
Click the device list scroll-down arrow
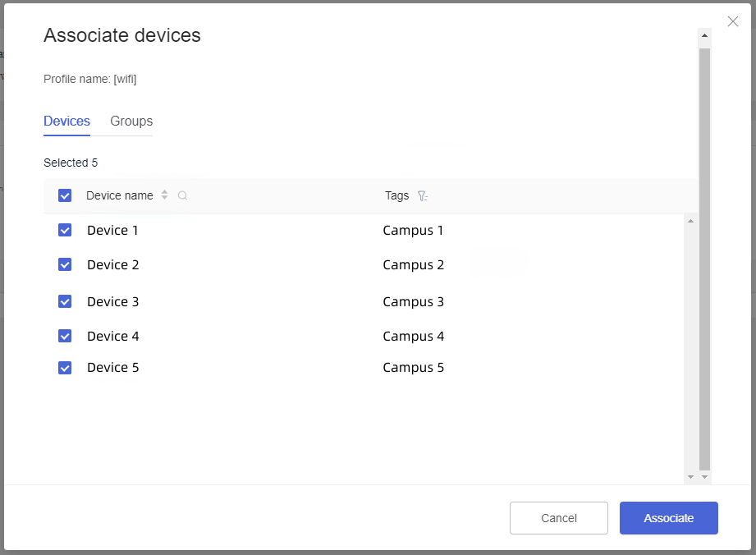[690, 476]
